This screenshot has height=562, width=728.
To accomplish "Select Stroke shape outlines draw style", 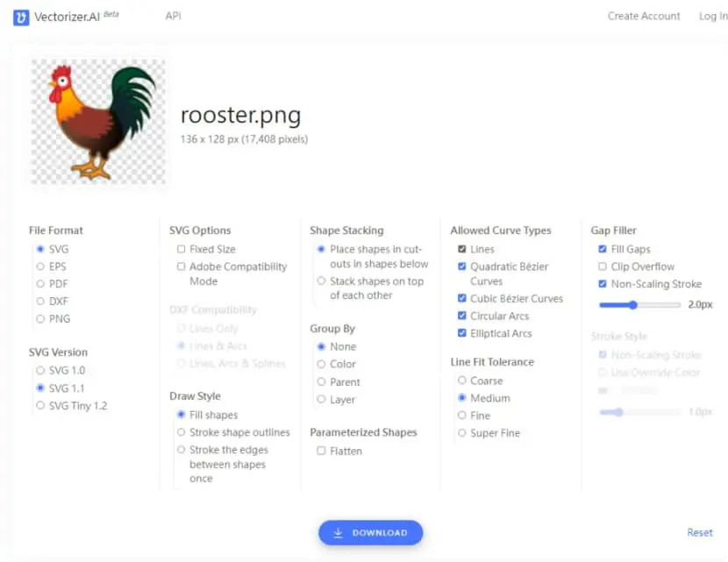I will click(181, 432).
